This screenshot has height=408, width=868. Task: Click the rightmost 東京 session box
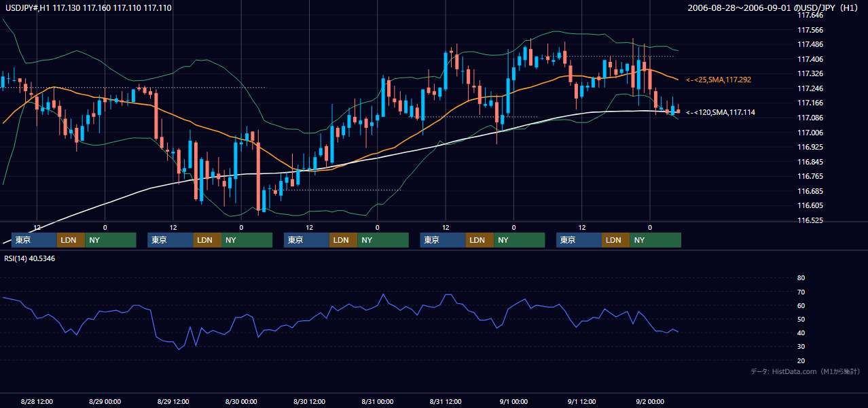579,240
